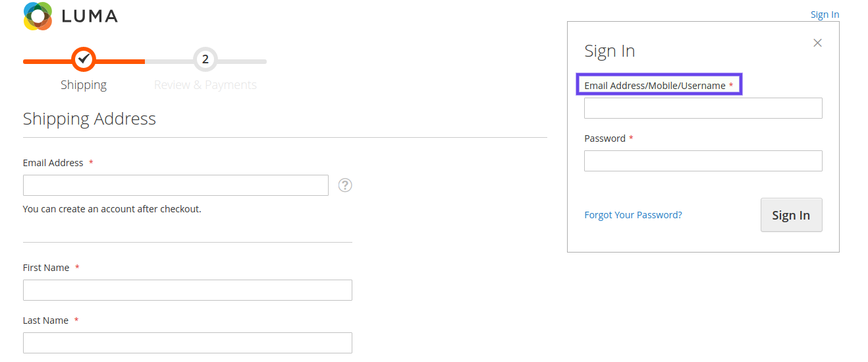
Task: Close the Sign In popup
Action: (817, 43)
